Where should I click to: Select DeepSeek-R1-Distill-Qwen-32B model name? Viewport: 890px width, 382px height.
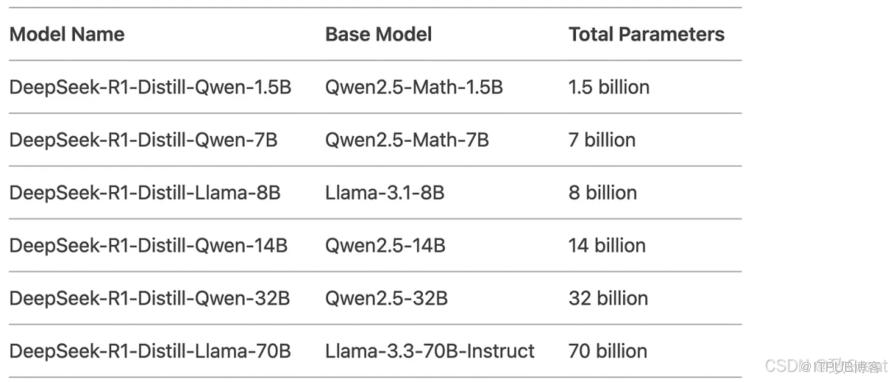pyautogui.click(x=150, y=298)
